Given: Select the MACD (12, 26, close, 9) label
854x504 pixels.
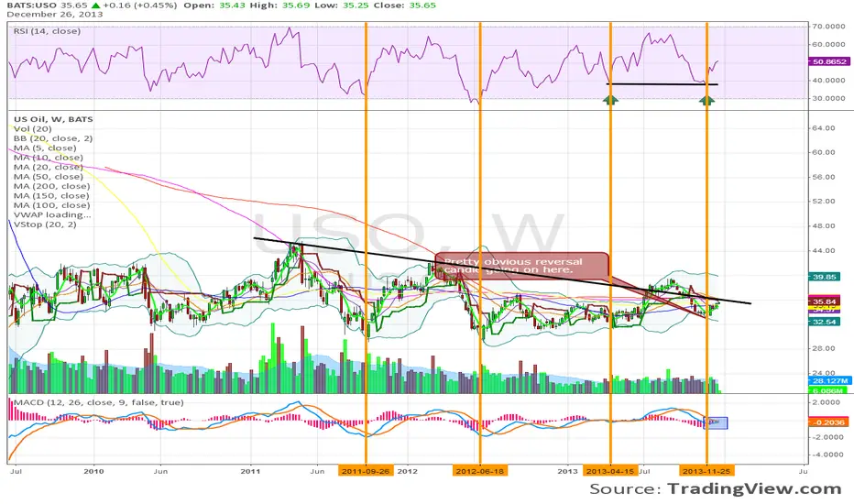Looking at the screenshot, I should coord(98,402).
